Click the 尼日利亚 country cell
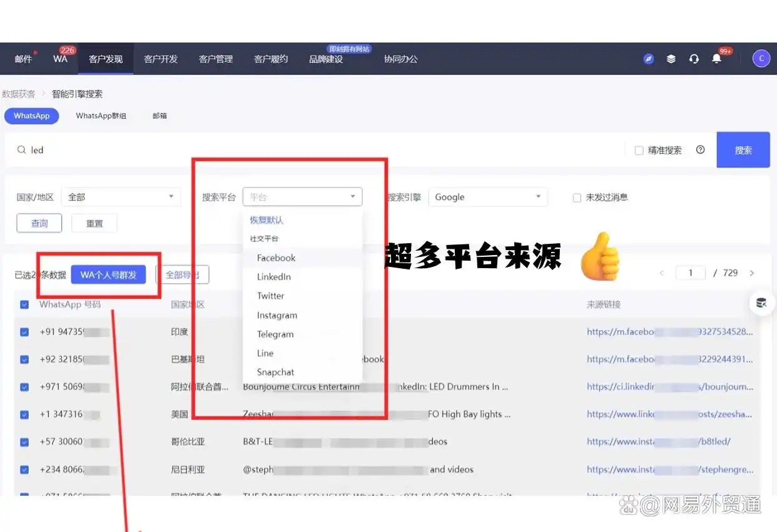The height and width of the screenshot is (532, 777). 188,469
